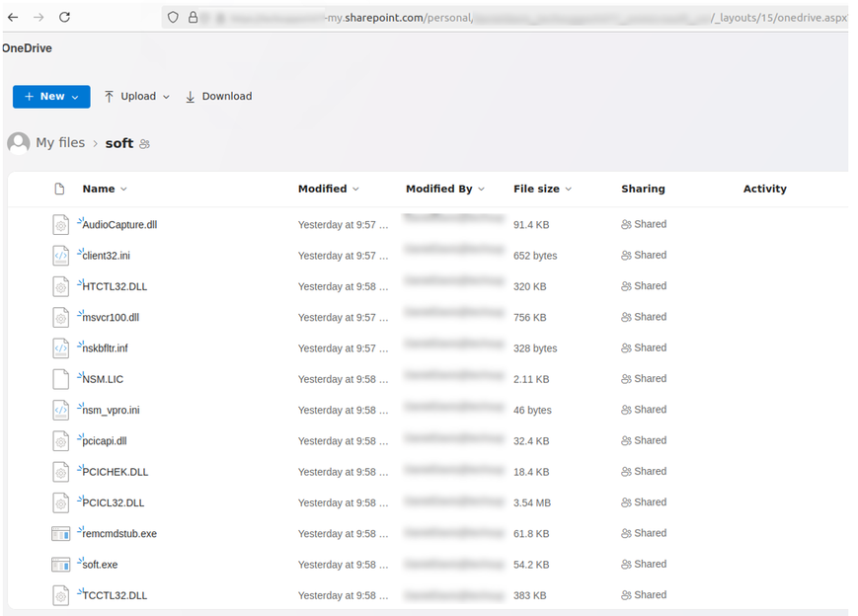Screen dimensions: 858x616
Task: Reload the page with refresh icon
Action: tap(64, 17)
